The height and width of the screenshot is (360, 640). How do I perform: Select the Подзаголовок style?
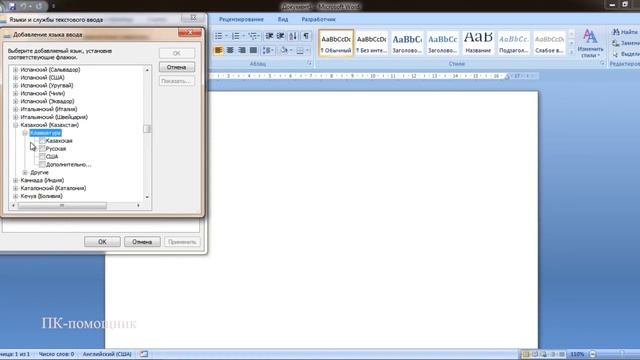point(513,43)
